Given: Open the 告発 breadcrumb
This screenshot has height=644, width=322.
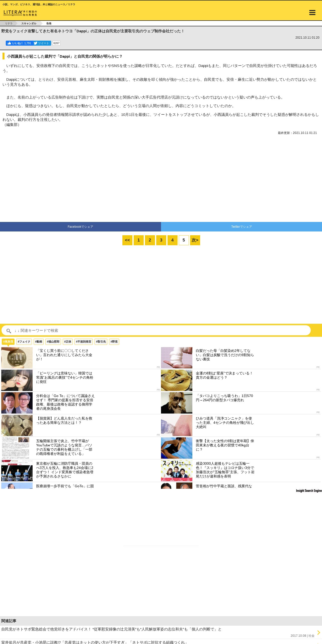Looking at the screenshot, I should (49, 23).
